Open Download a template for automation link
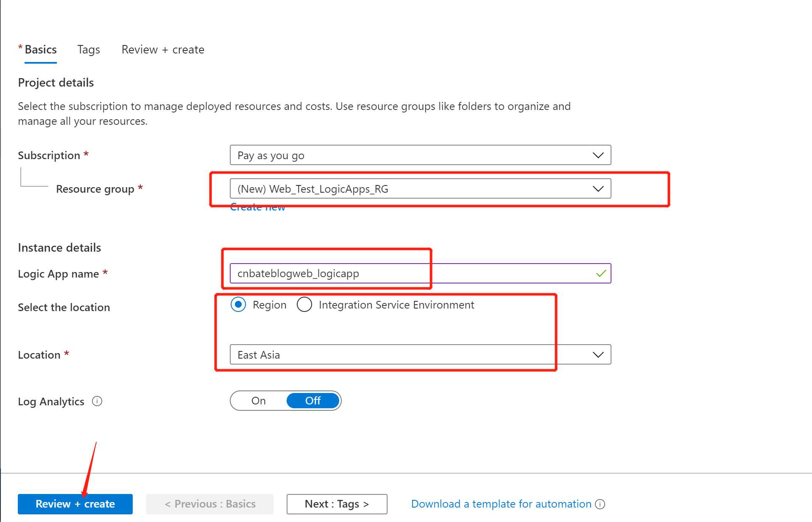Viewport: 812px width, 522px height. [x=501, y=504]
